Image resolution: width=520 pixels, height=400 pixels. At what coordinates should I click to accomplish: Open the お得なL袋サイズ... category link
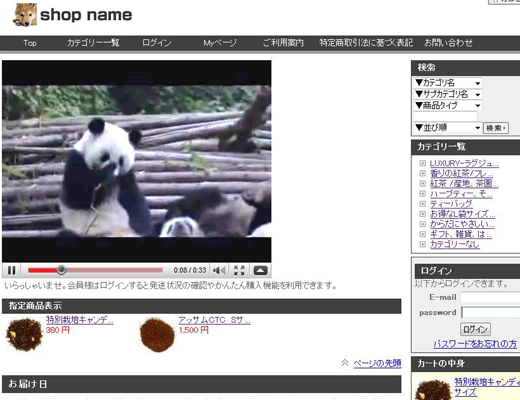click(x=462, y=214)
